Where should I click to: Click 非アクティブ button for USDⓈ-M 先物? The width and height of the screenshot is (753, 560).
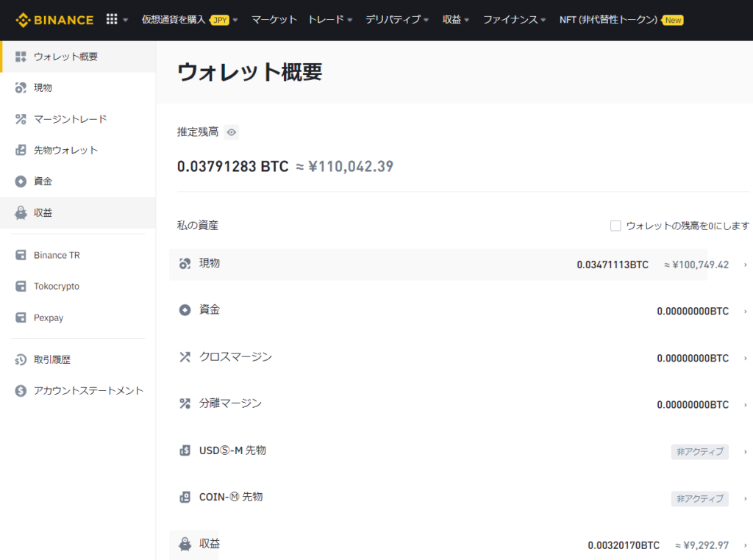(699, 452)
